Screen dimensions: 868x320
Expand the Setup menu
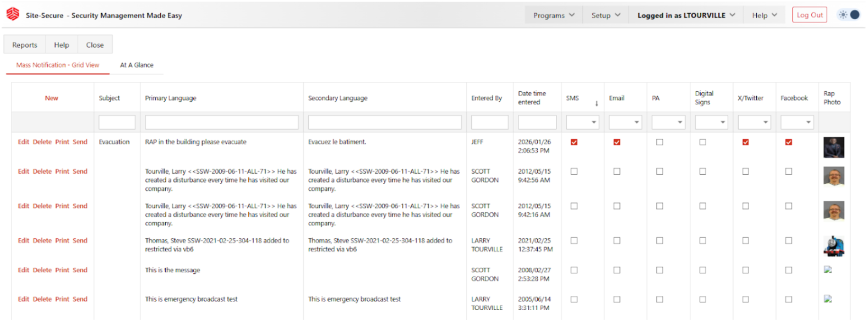pyautogui.click(x=605, y=15)
